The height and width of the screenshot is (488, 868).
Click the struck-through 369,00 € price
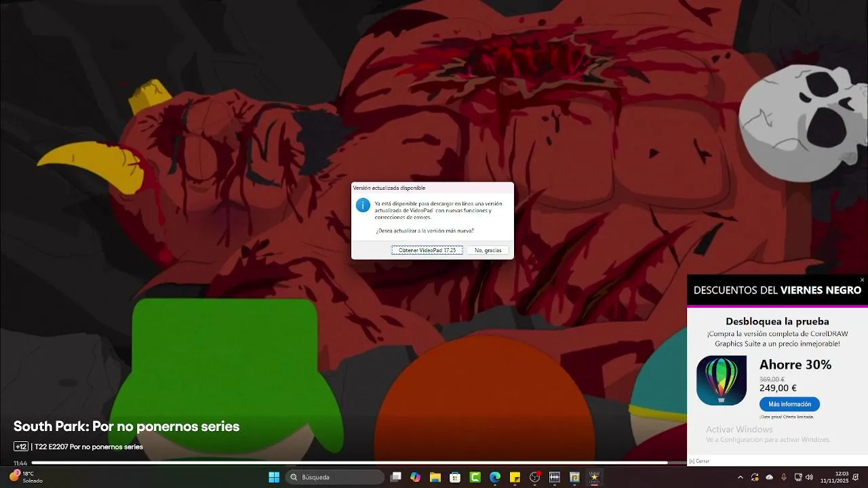[772, 380]
